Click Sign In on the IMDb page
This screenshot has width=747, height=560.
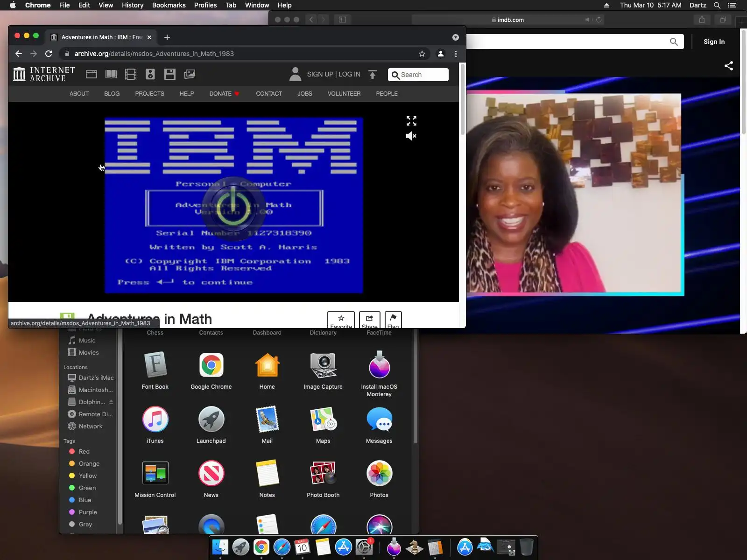pyautogui.click(x=714, y=42)
